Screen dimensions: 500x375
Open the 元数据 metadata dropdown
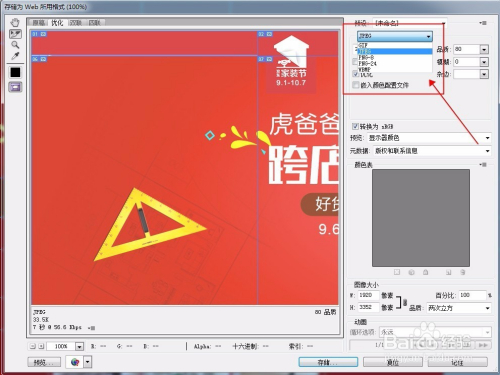[x=432, y=151]
